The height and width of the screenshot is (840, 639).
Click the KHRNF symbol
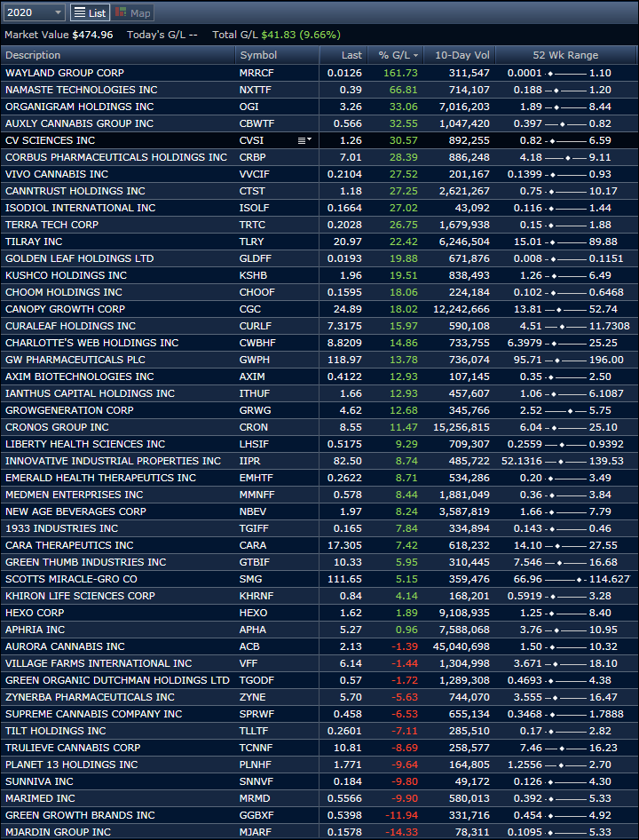(256, 596)
